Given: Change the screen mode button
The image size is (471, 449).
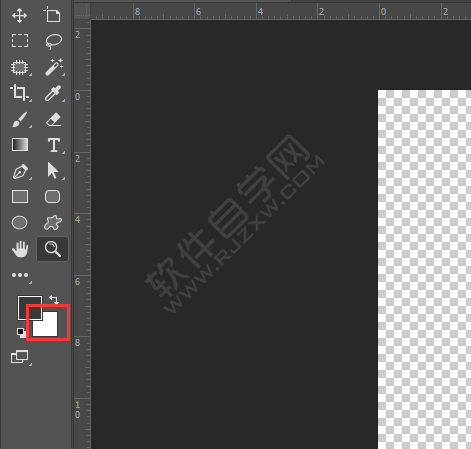Looking at the screenshot, I should pos(20,357).
